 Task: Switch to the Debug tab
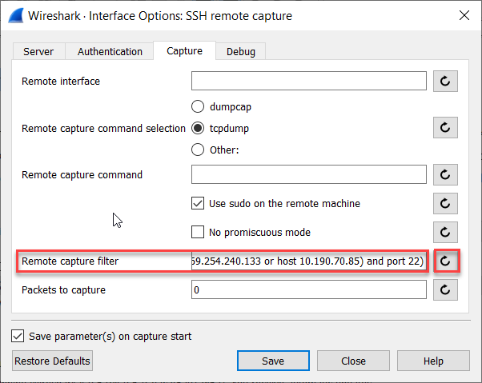[x=241, y=51]
